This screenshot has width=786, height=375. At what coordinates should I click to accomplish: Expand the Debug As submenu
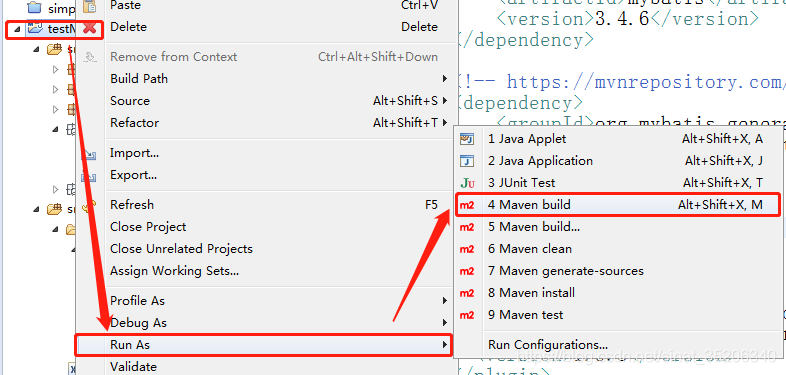coord(278,323)
